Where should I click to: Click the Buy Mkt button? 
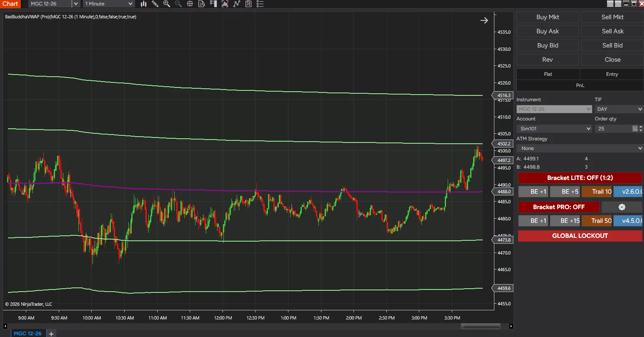(x=548, y=17)
